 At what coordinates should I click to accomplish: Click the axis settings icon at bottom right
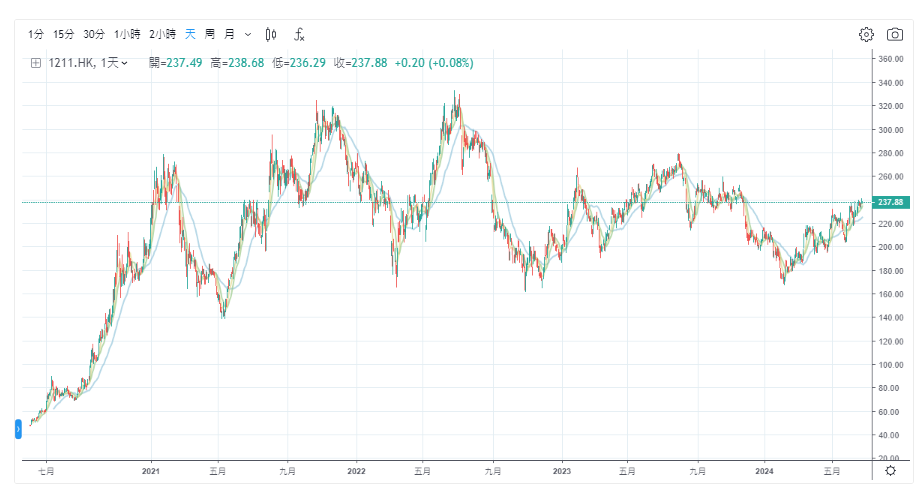click(x=890, y=470)
